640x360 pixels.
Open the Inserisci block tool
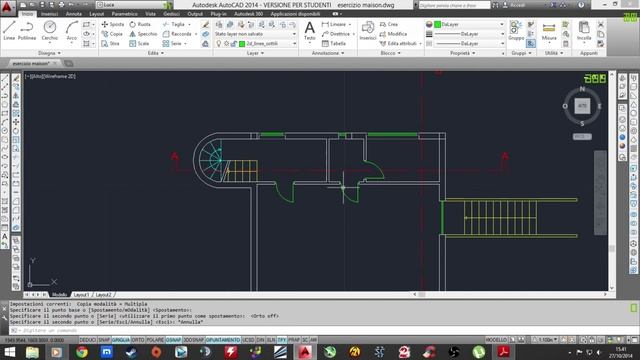click(368, 31)
